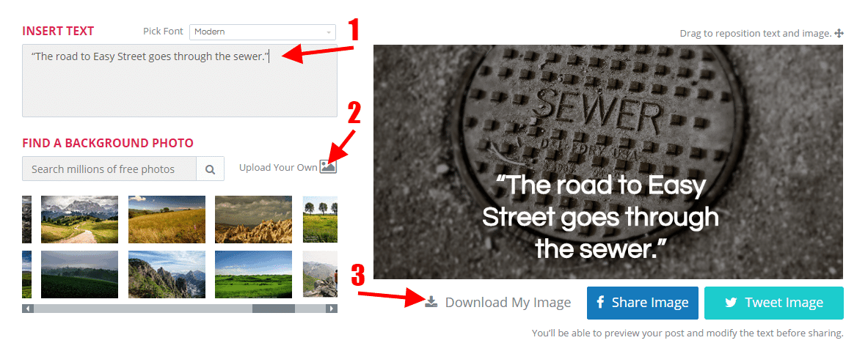Click the magnifying glass search button

click(x=210, y=169)
